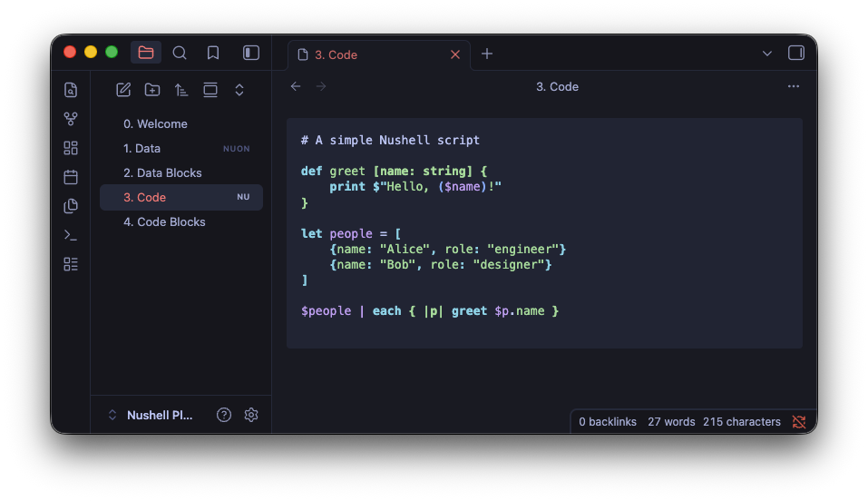Click the green zoom window button
Image resolution: width=868 pixels, height=501 pixels.
pos(112,52)
